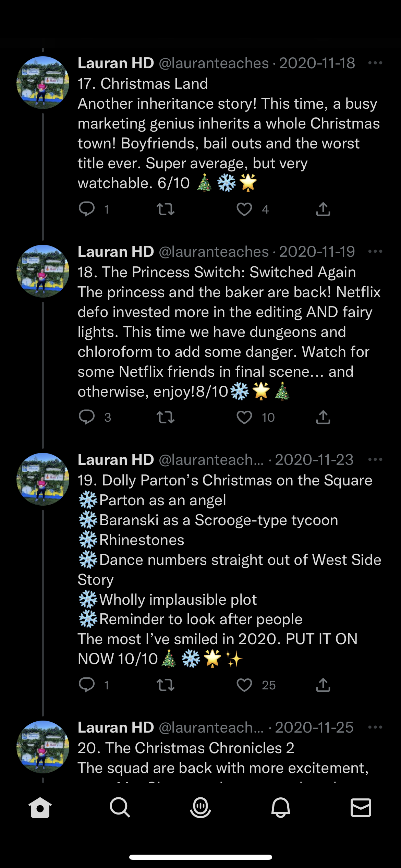Reply to the Princess Switch tweet
The height and width of the screenshot is (868, 401).
point(87,417)
